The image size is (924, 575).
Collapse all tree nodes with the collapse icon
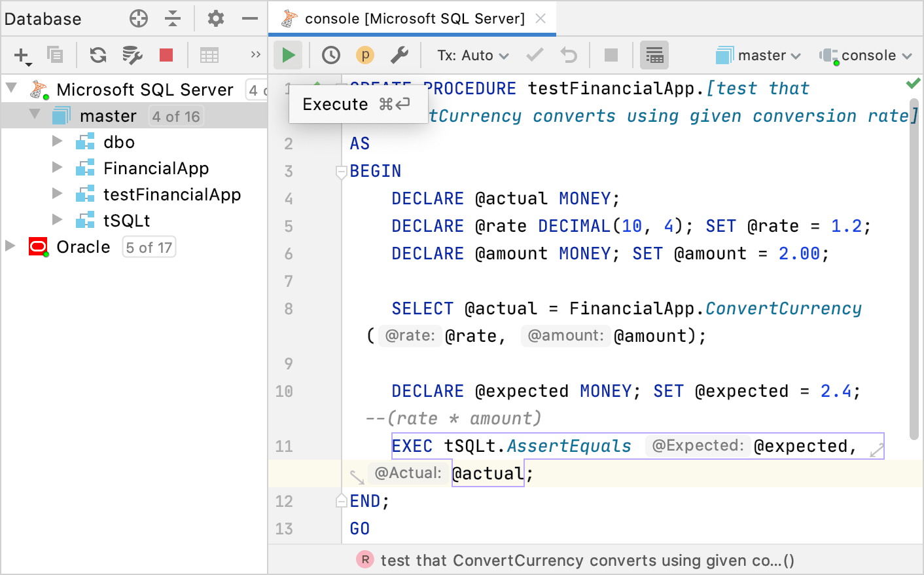tap(173, 18)
